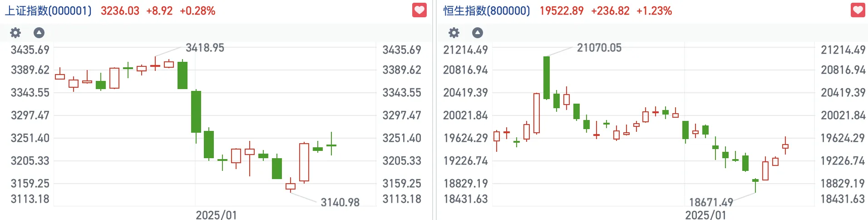
Task: Click the 3140.98 low marker label
Action: 340,202
